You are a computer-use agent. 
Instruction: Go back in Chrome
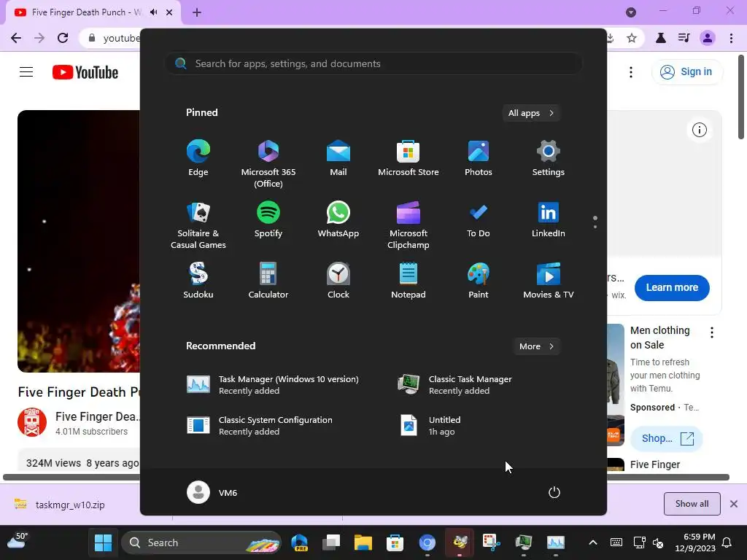click(16, 38)
